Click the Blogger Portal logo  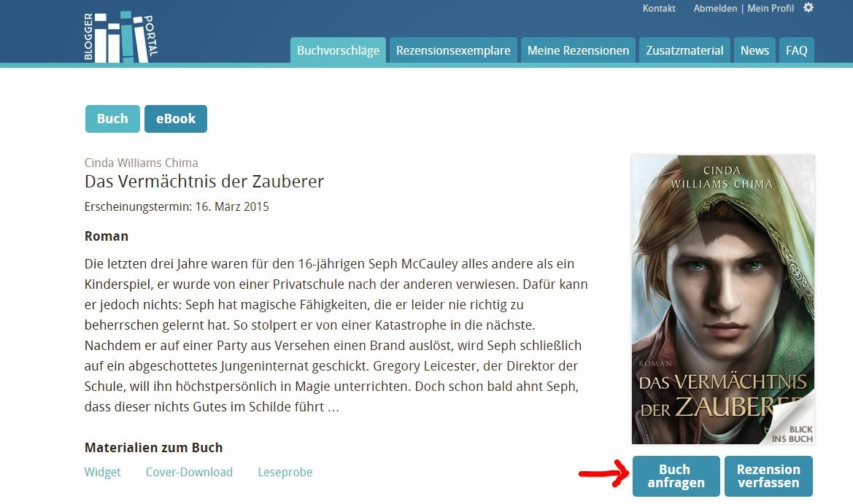tap(121, 37)
